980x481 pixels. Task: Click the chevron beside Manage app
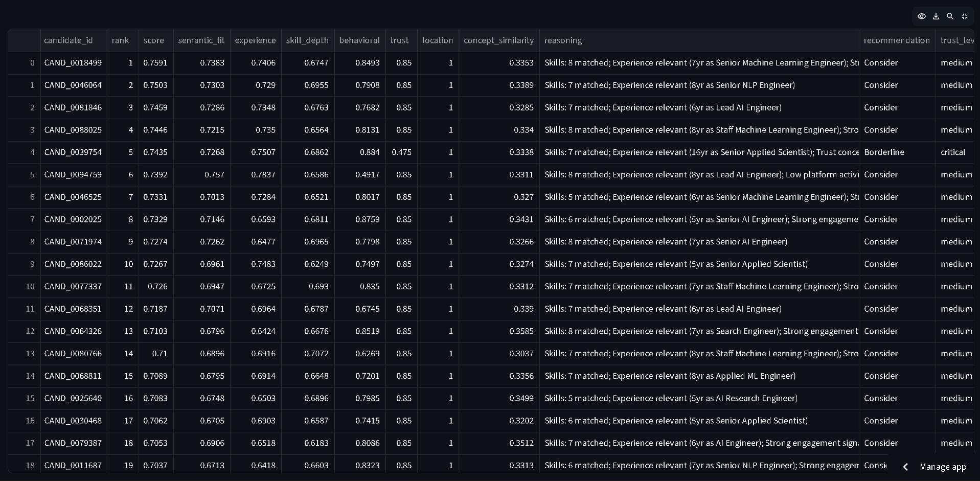click(905, 467)
